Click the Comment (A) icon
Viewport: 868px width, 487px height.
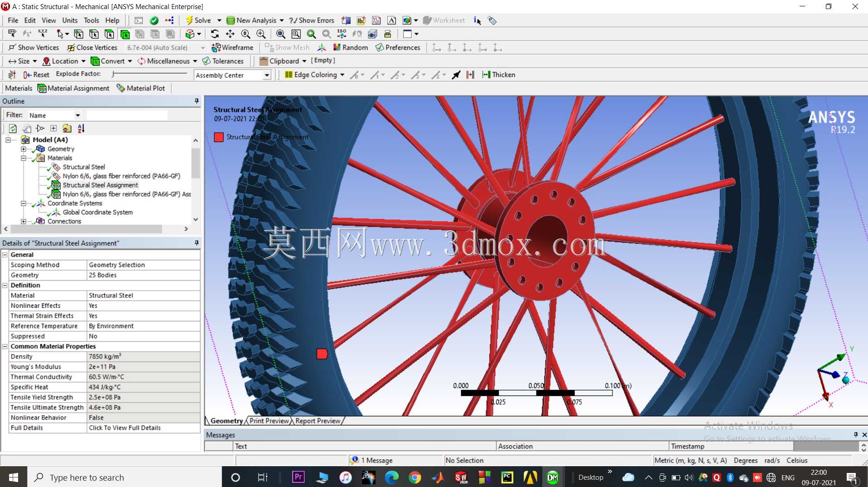(391, 20)
